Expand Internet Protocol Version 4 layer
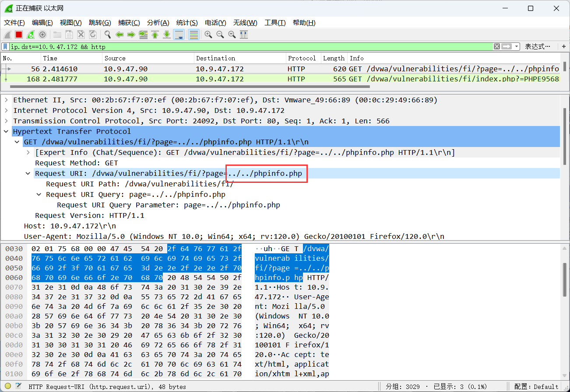 (x=6, y=110)
